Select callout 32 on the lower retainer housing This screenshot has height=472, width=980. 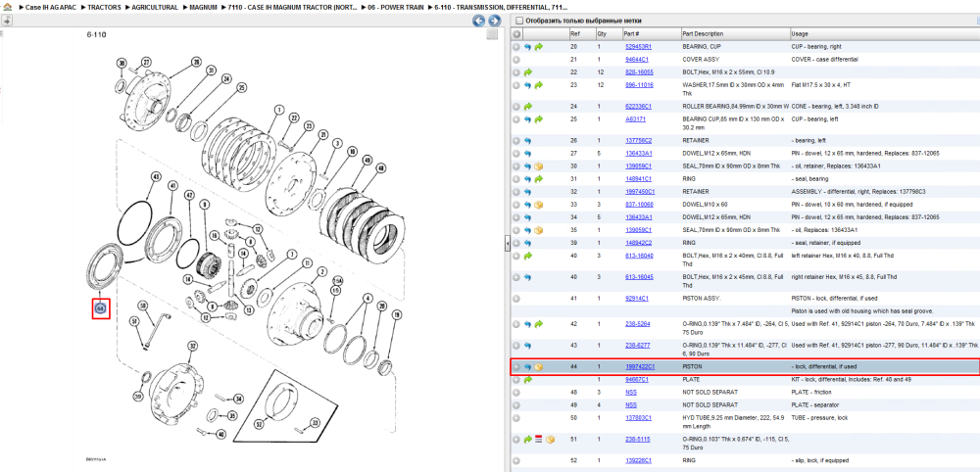pos(193,346)
